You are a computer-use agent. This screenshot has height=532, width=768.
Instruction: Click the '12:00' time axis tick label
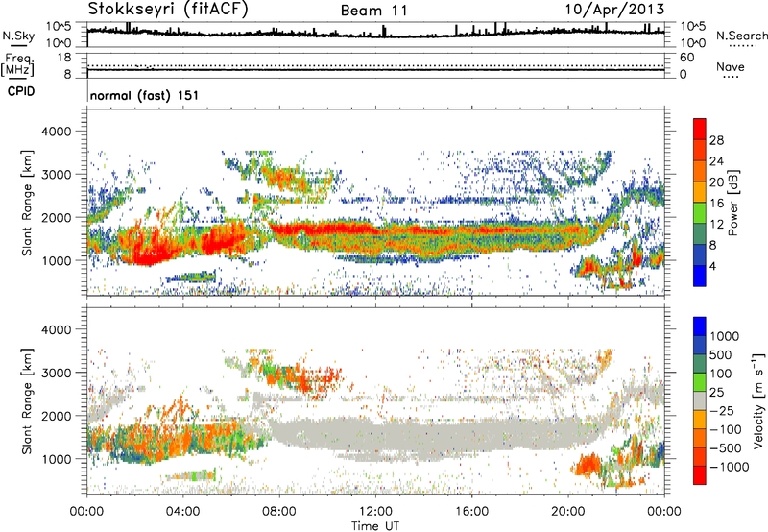375,511
